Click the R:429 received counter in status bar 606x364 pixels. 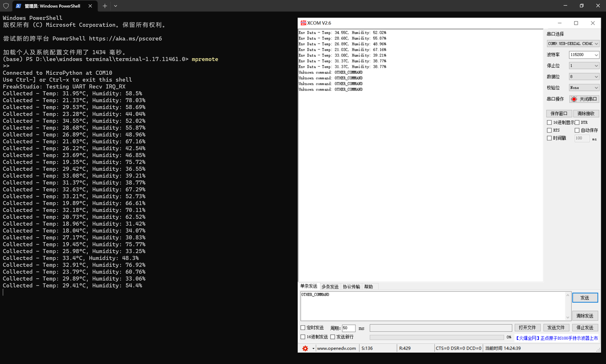click(405, 348)
